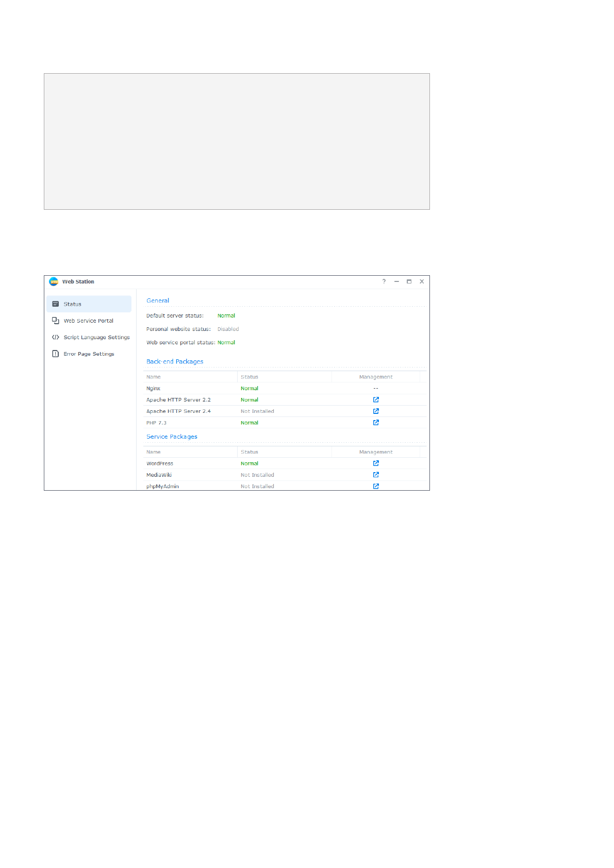
Task: Minimize the Web Station window
Action: [x=396, y=281]
